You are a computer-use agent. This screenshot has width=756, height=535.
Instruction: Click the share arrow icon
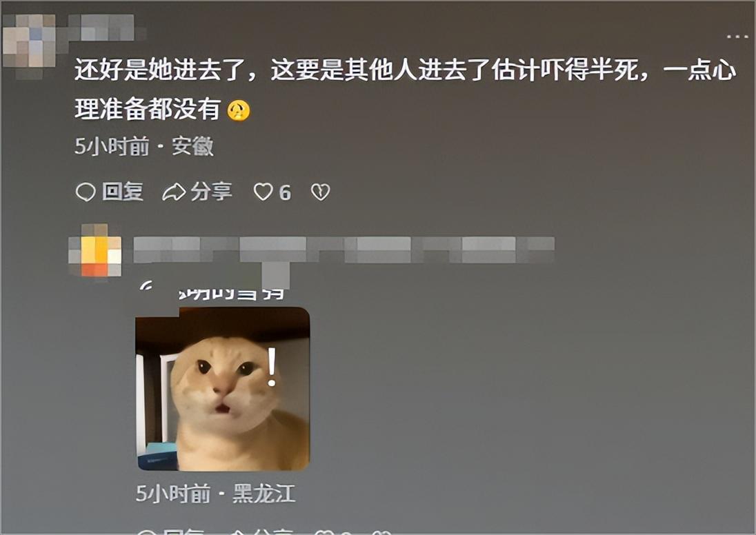coord(174,192)
